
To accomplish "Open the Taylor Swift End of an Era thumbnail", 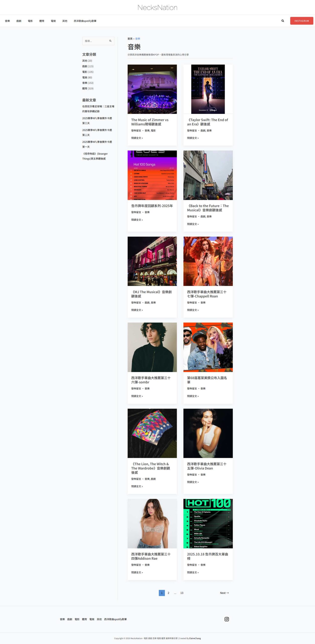I will [x=208, y=89].
